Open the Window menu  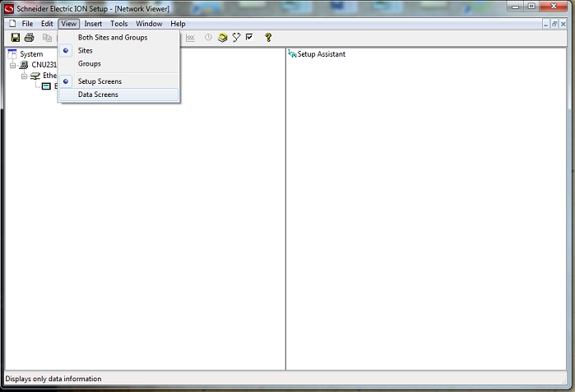[x=149, y=24]
